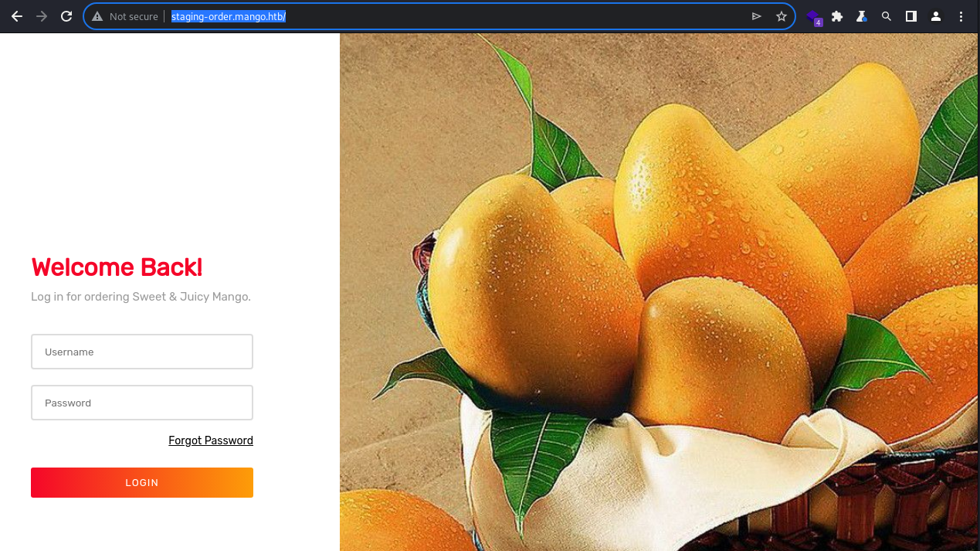Click the address bar URL text
The width and height of the screenshot is (980, 551).
pyautogui.click(x=229, y=16)
